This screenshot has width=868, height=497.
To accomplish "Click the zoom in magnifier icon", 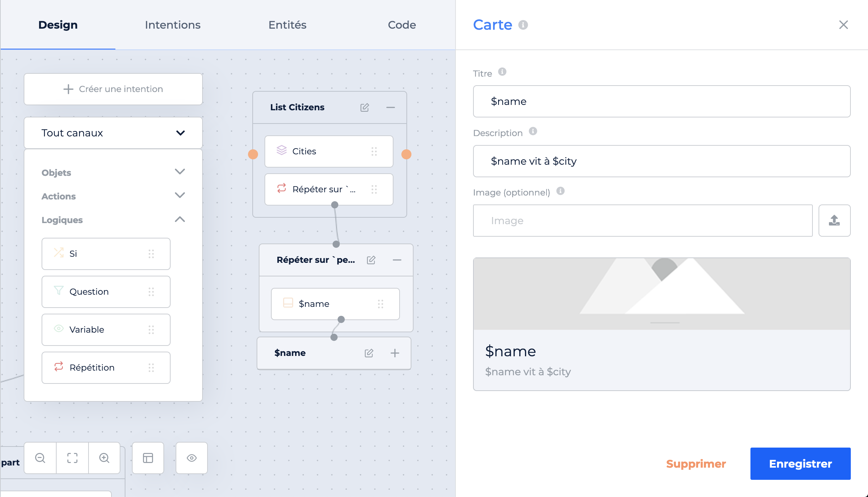I will (104, 458).
